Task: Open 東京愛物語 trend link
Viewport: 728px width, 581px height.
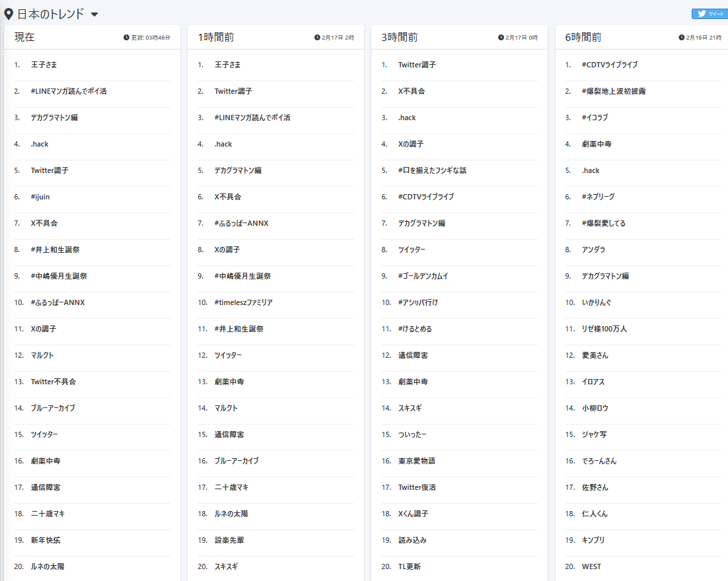Action: click(416, 461)
